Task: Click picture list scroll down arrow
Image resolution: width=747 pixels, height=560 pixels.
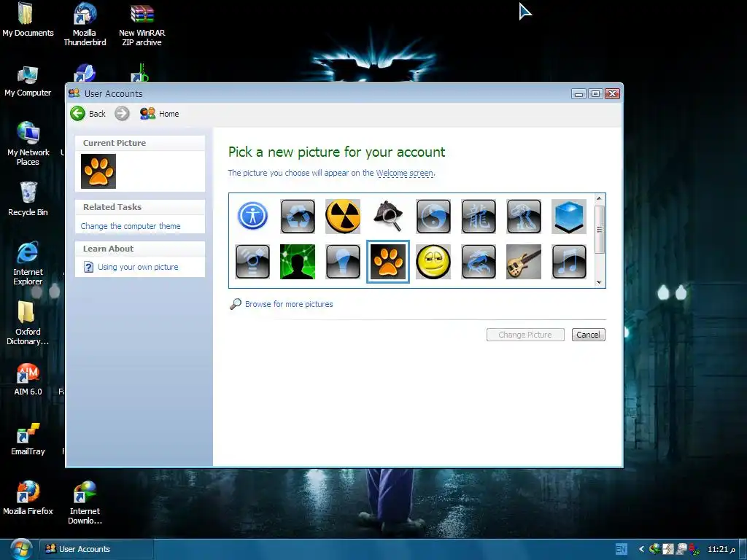Action: click(x=600, y=282)
